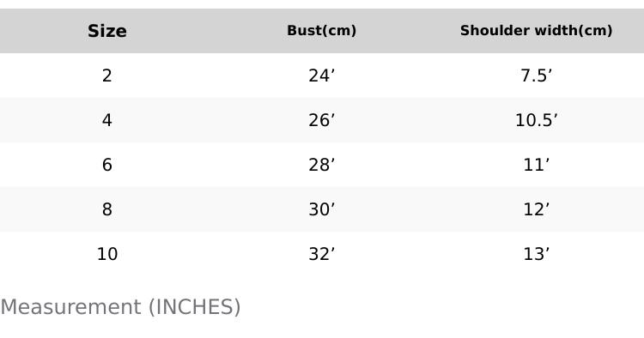This screenshot has width=644, height=338.
Task: Click the word INCHES in the caption
Action: point(195,307)
